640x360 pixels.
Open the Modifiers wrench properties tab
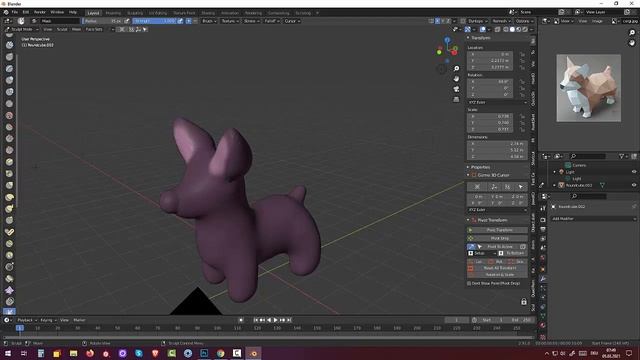tap(543, 279)
